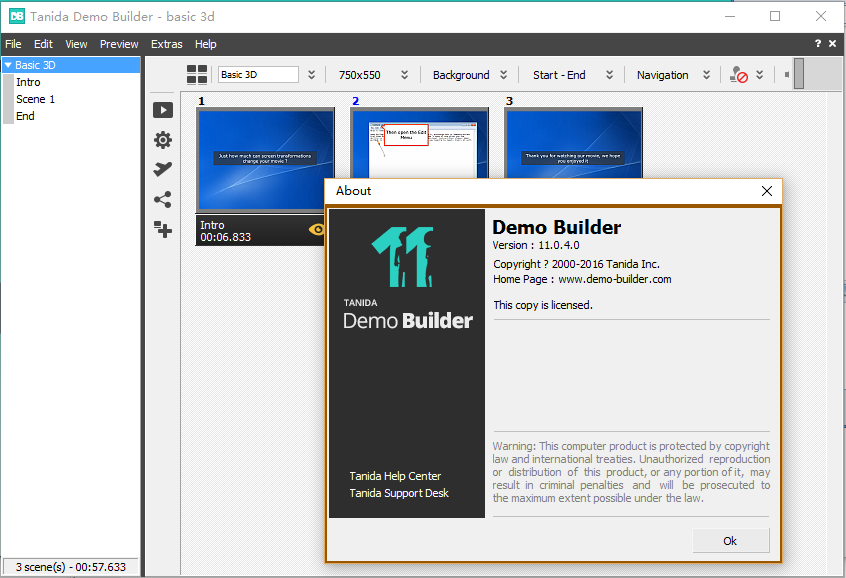Select scene 3 thumbnail
Image resolution: width=846 pixels, height=578 pixels.
tap(573, 143)
